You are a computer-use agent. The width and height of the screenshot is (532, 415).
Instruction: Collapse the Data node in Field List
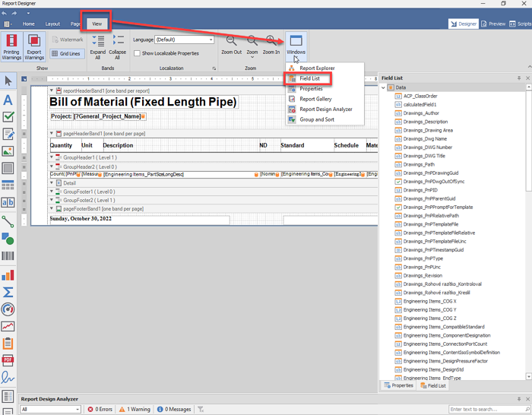(x=385, y=87)
